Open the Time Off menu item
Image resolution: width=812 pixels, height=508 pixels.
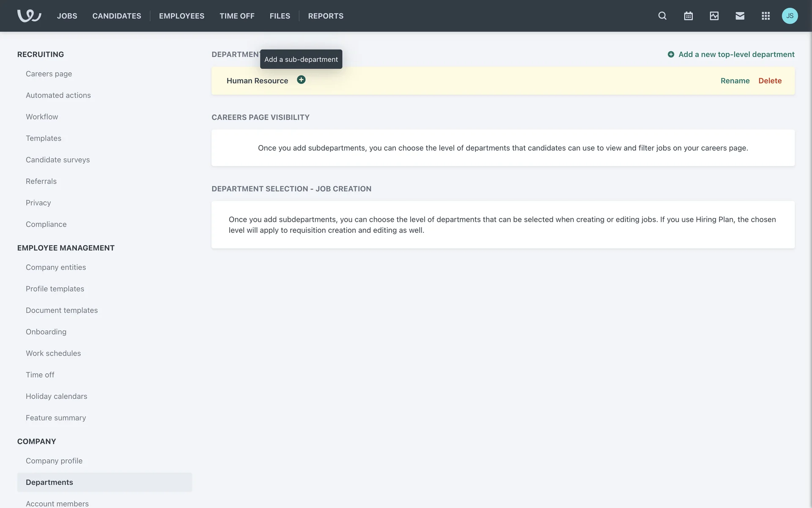click(237, 16)
